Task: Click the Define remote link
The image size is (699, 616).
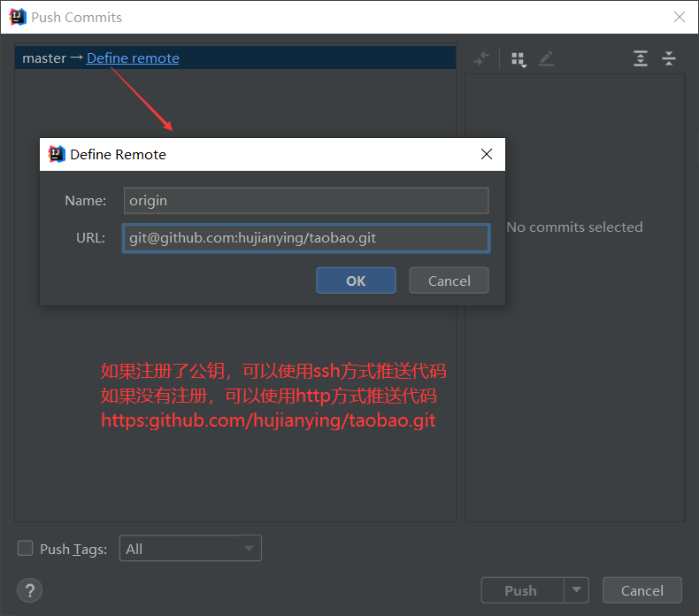Action: (133, 58)
